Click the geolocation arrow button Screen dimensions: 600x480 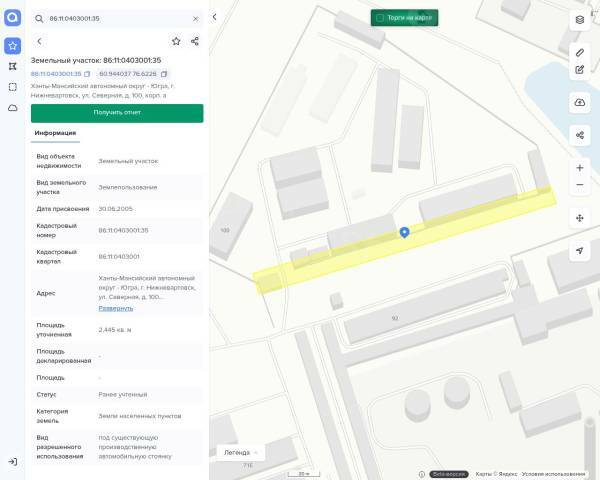pos(580,250)
